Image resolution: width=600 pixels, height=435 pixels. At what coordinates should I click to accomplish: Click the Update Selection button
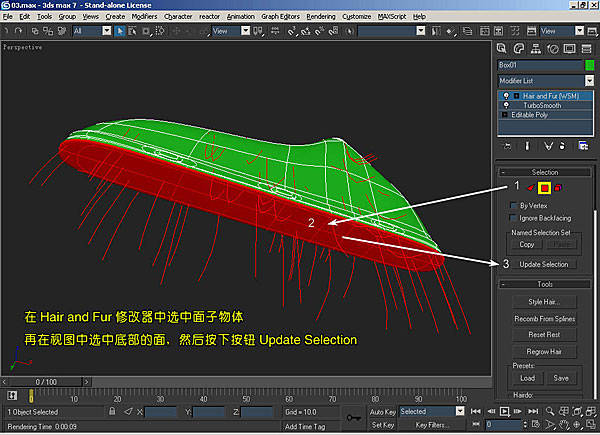pyautogui.click(x=544, y=264)
